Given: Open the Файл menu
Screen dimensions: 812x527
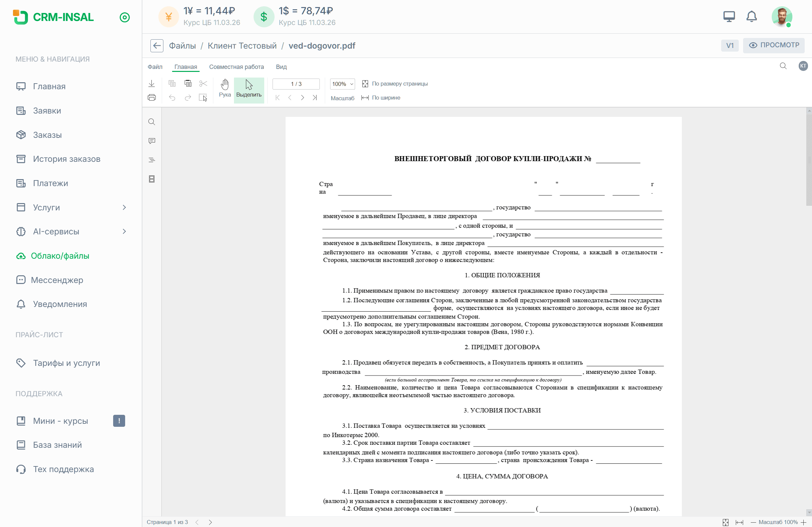Looking at the screenshot, I should click(x=155, y=67).
